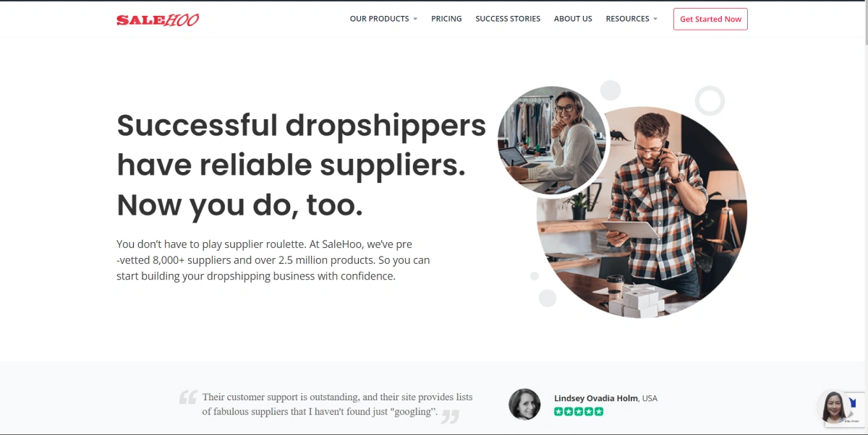Go to Success Stories

click(x=508, y=19)
